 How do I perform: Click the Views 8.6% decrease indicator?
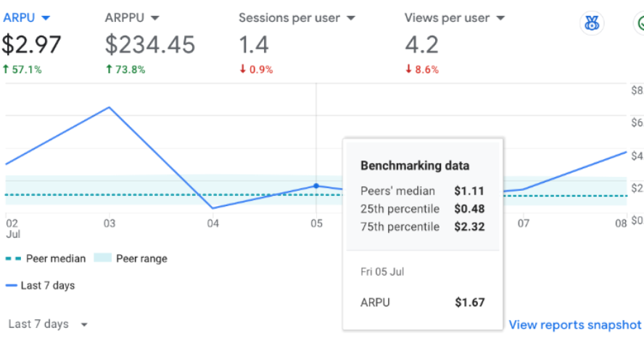(x=422, y=70)
